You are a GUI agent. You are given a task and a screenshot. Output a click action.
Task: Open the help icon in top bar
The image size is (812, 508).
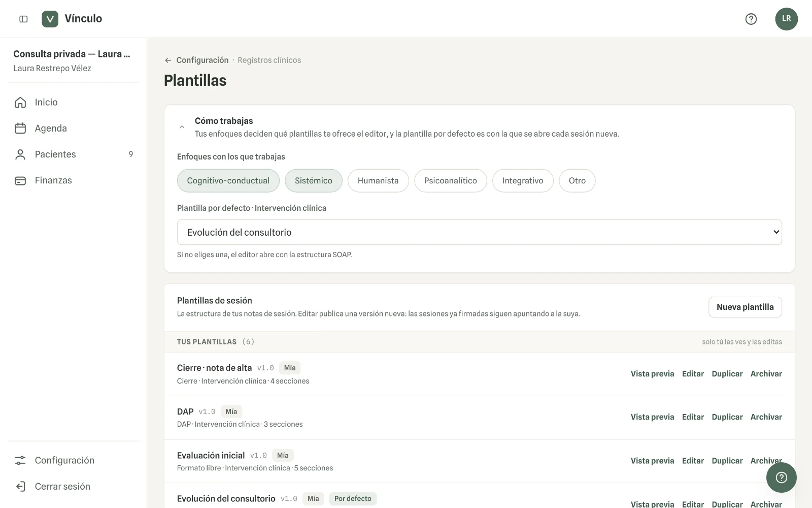coord(751,19)
